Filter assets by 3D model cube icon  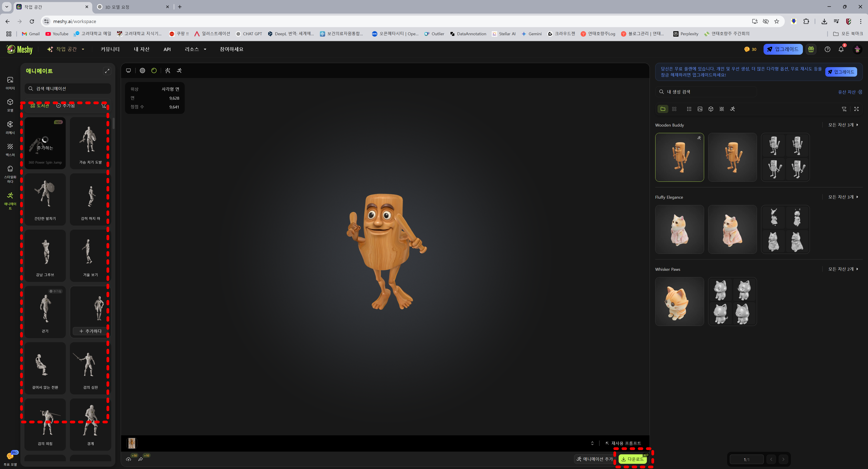[711, 109]
